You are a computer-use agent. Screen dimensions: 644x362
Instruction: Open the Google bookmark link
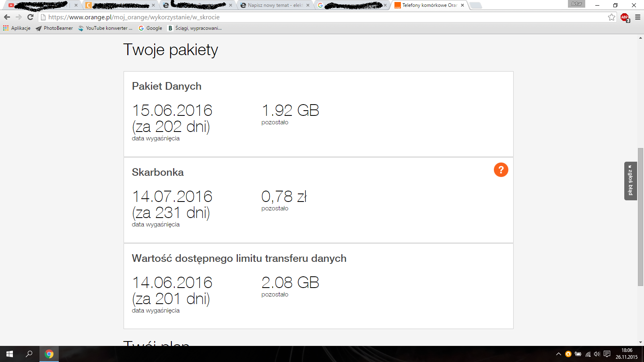click(150, 28)
